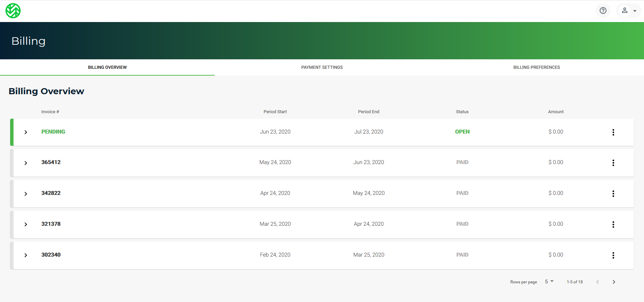This screenshot has width=644, height=302.
Task: Go to next page of invoices
Action: click(x=614, y=282)
